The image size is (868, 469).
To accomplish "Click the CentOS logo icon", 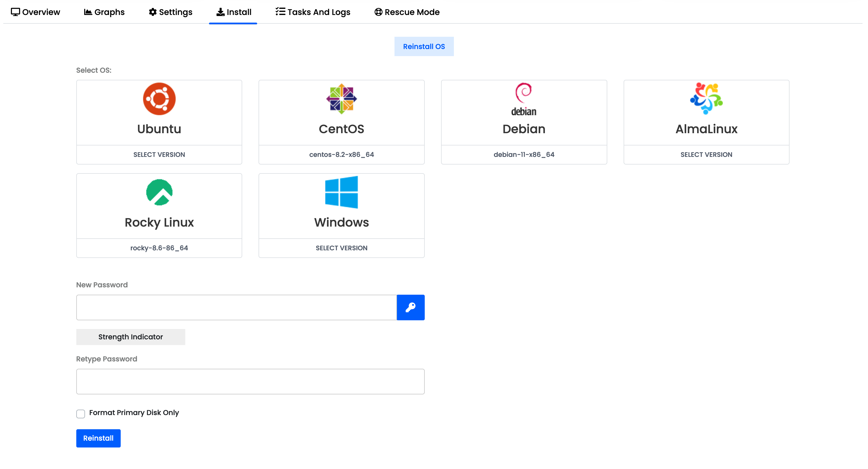I will [x=341, y=99].
